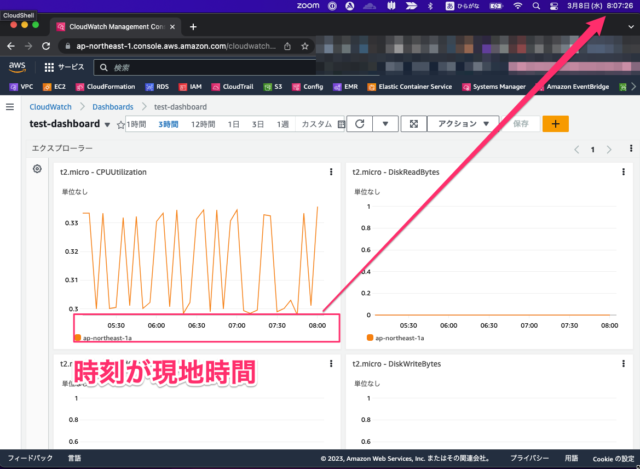Select the 1時間 time range
Image resolution: width=640 pixels, height=469 pixels.
pyautogui.click(x=136, y=124)
